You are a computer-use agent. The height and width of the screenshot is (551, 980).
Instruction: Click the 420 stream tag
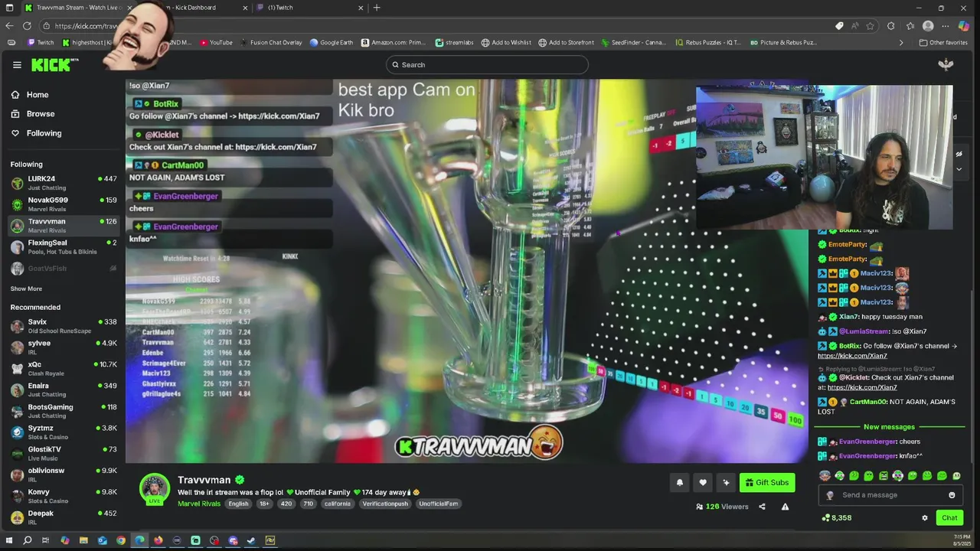tap(286, 504)
